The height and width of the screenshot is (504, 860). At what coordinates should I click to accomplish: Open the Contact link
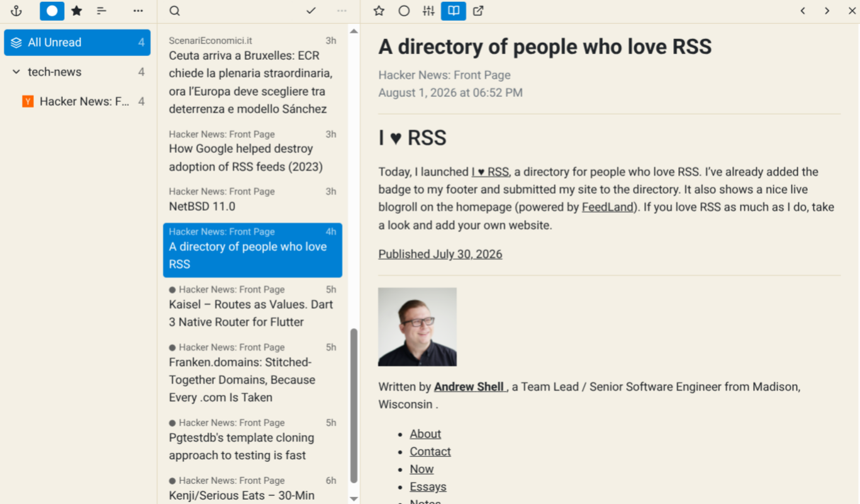430,452
